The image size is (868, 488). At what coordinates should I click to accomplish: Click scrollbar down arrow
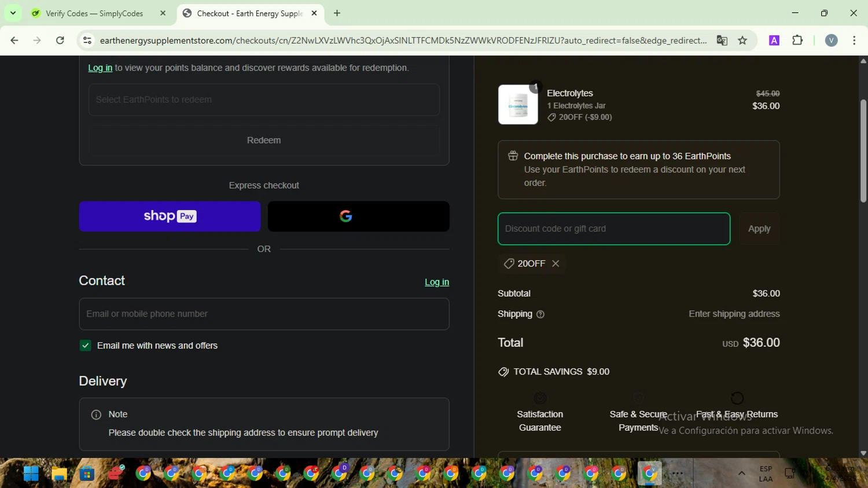pos(863,453)
